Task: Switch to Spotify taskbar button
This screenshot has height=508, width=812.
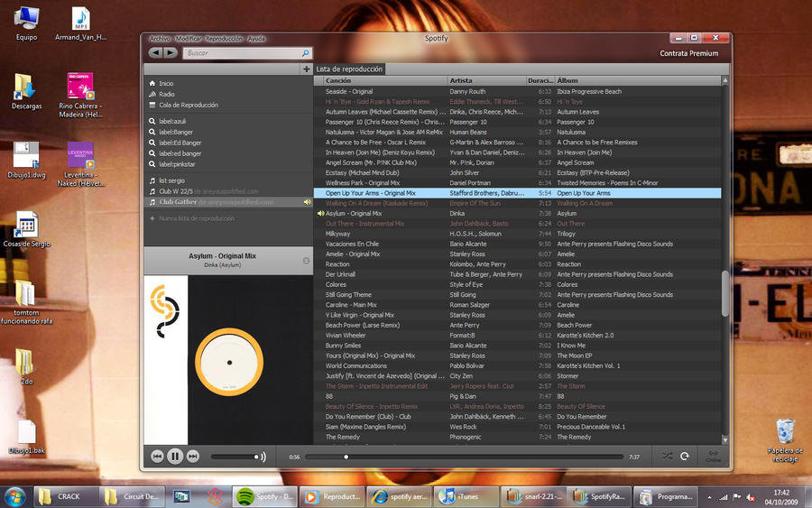Action: [265, 496]
